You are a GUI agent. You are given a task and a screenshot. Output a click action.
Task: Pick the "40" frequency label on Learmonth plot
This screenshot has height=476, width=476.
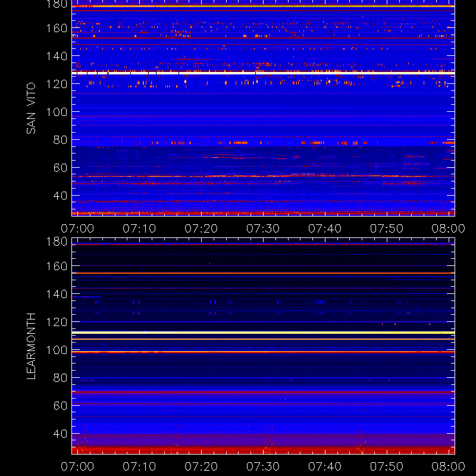click(60, 434)
